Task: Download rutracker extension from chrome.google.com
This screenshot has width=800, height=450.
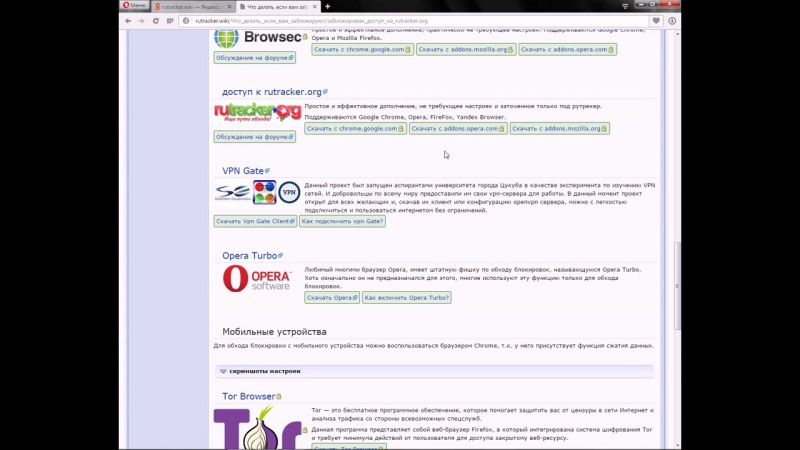Action: (x=355, y=129)
